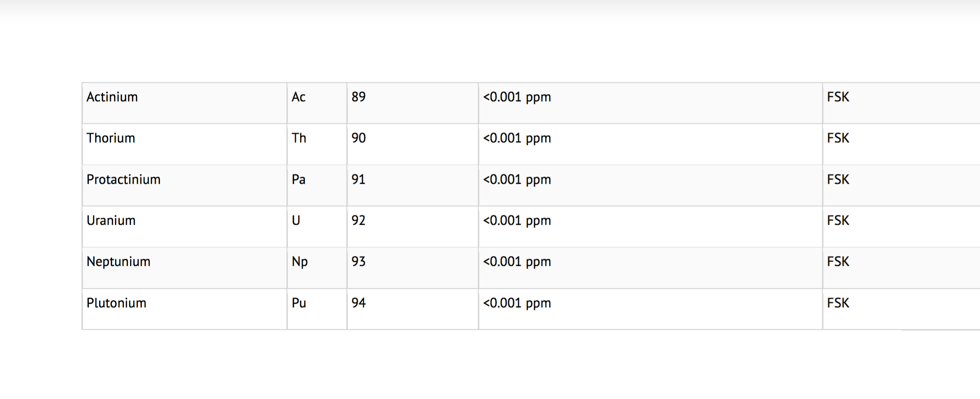Select atomic number 94 cell
Image resolution: width=980 pixels, height=399 pixels.
358,303
